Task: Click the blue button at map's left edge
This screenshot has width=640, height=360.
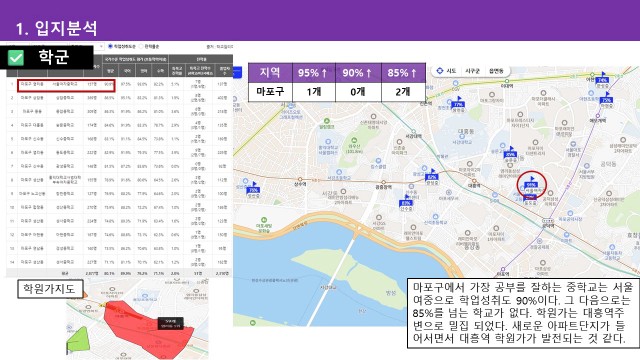Action: click(x=237, y=73)
